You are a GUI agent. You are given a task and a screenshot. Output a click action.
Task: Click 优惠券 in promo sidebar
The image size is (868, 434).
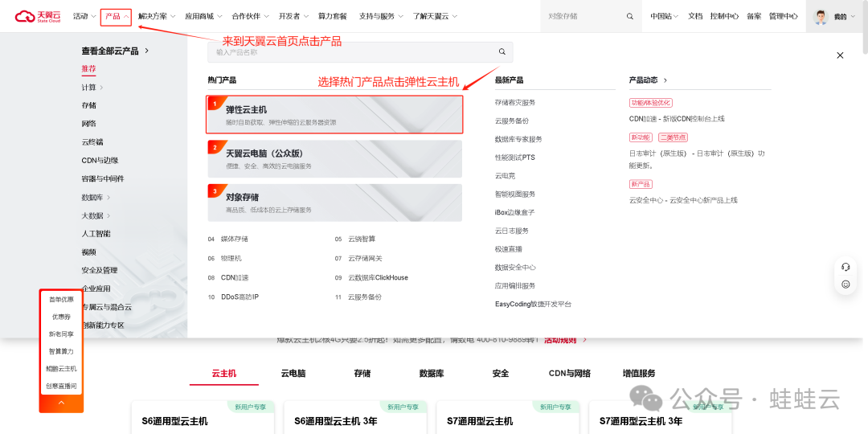(61, 317)
